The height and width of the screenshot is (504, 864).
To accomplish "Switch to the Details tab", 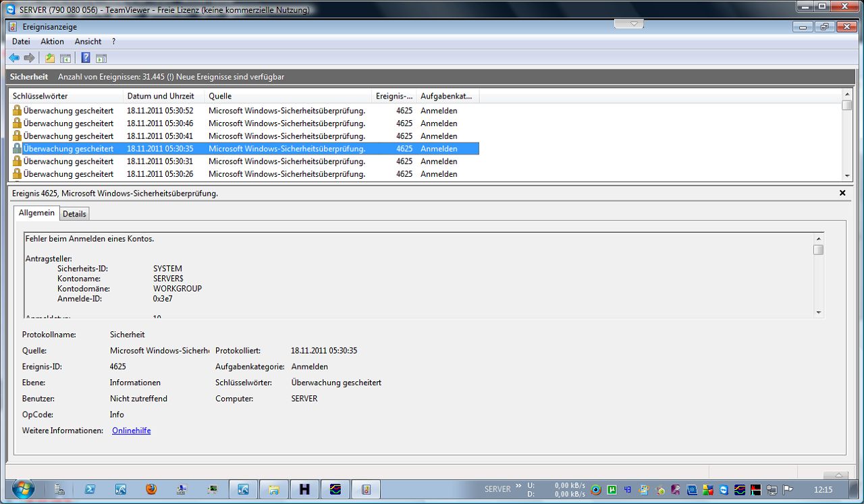I will 74,214.
